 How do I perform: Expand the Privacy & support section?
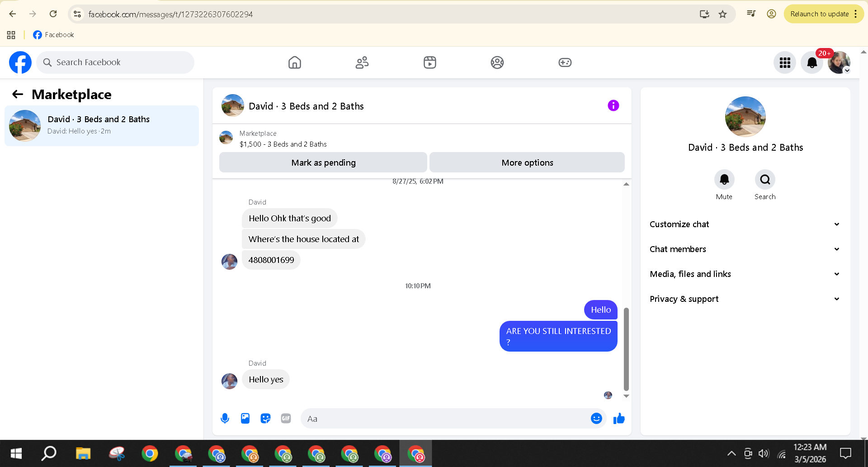(x=745, y=299)
